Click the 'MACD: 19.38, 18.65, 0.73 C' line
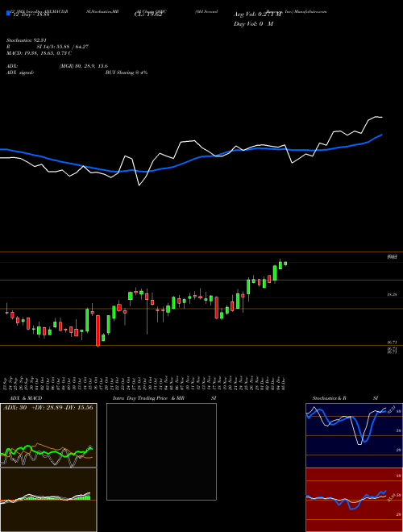 (39, 53)
